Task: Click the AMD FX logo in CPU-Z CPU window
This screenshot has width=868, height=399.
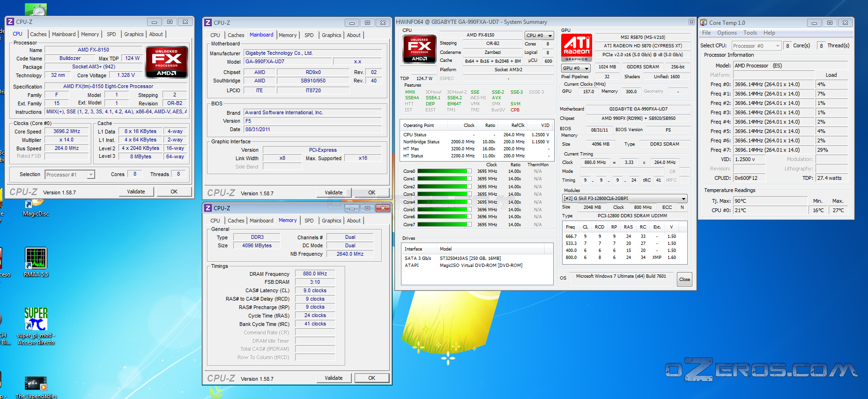Action: pyautogui.click(x=167, y=62)
